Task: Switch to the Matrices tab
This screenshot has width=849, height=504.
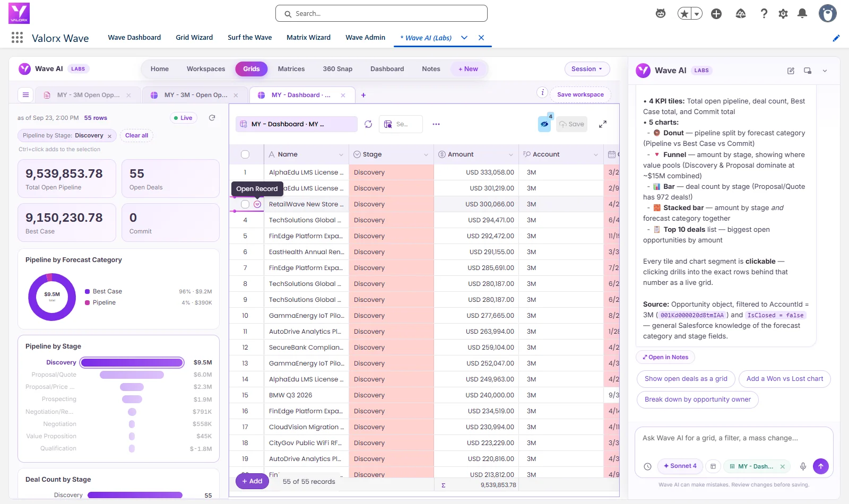Action: click(291, 69)
